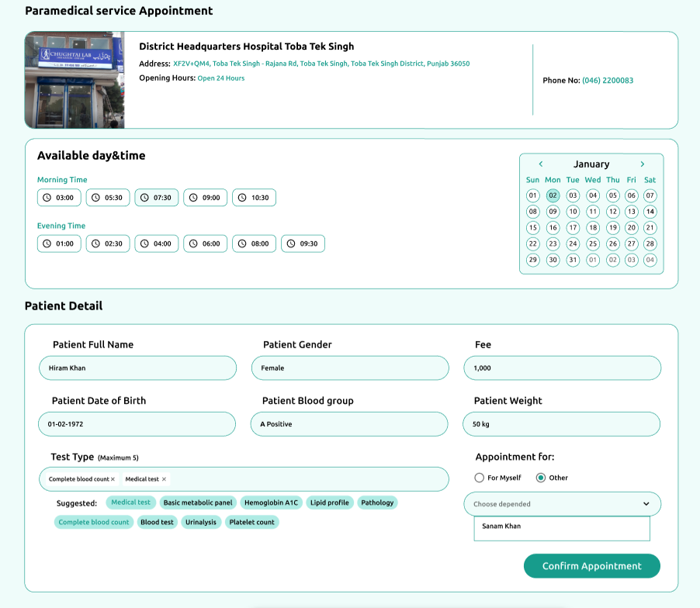Select January 27 on the calendar
Screen dimensions: 700x608
click(631, 244)
